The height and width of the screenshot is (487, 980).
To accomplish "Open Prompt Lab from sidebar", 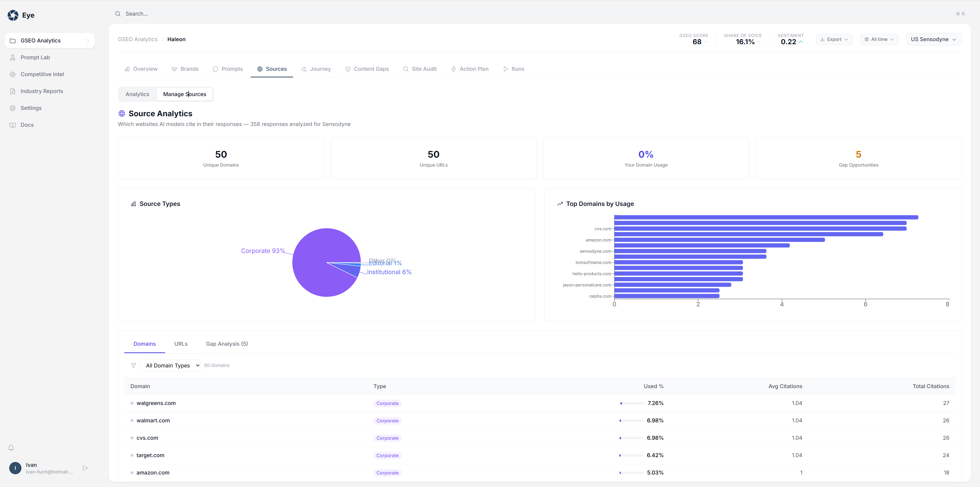I will coord(35,57).
